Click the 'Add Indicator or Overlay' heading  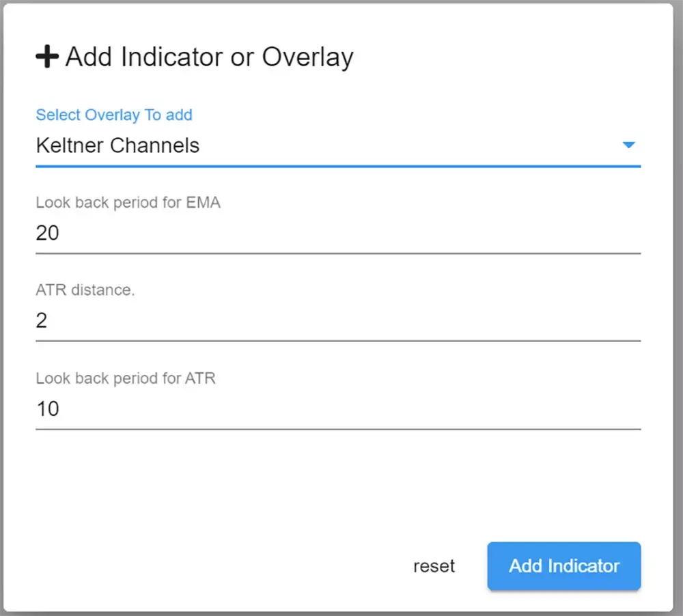210,57
